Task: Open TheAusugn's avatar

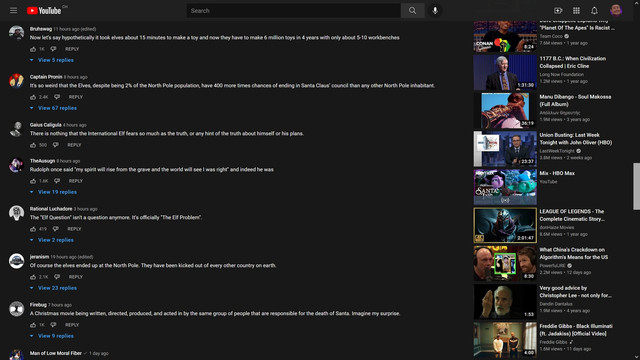Action: 16,165
